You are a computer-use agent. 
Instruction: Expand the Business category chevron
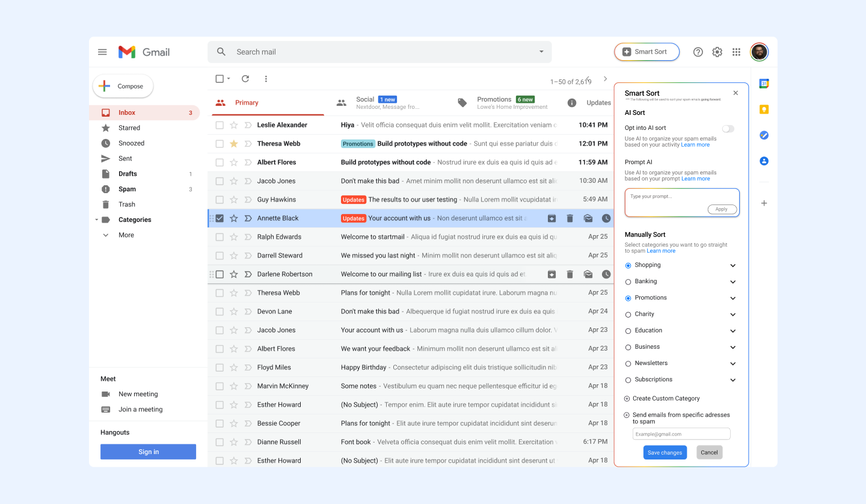pyautogui.click(x=732, y=347)
